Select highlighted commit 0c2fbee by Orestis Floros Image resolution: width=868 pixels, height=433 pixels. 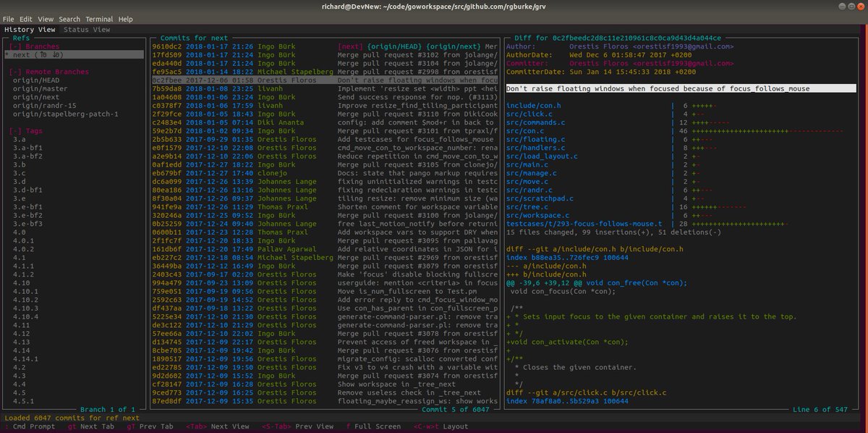click(325, 80)
